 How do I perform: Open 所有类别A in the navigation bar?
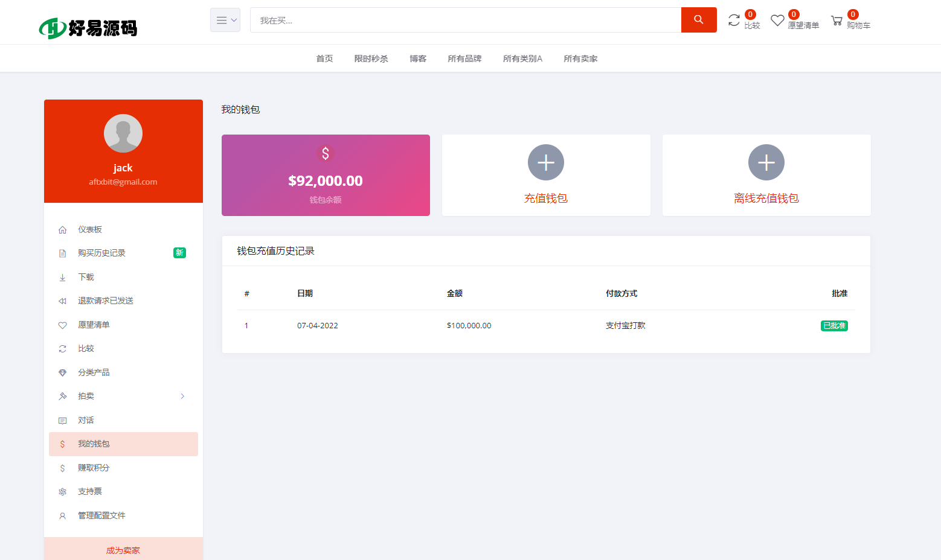(522, 59)
